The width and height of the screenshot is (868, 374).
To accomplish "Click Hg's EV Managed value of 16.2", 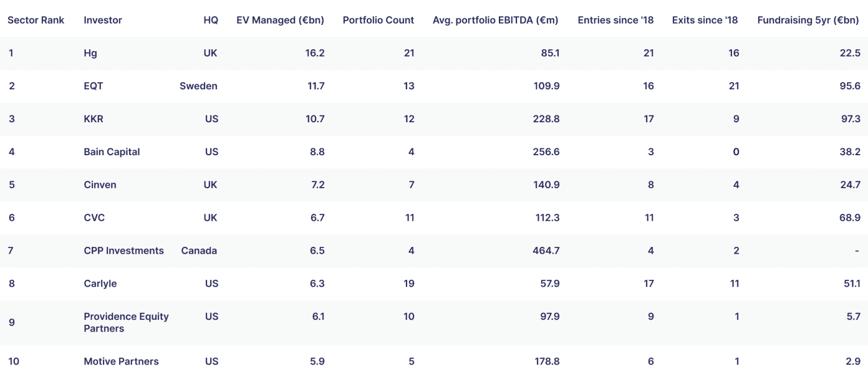I will 315,53.
